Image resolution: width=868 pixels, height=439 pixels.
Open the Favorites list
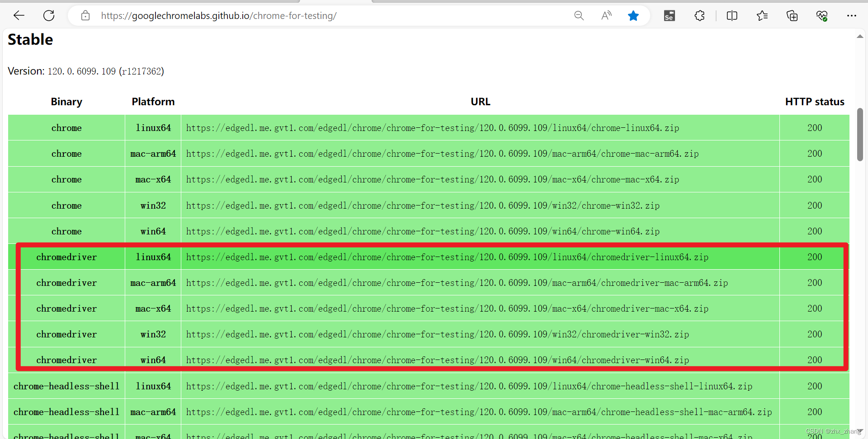762,15
